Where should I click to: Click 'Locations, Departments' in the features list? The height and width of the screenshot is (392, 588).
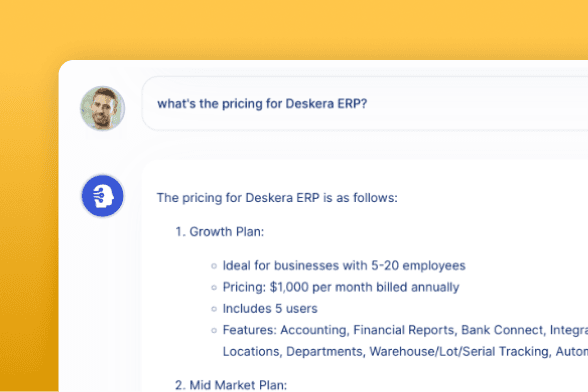click(293, 351)
